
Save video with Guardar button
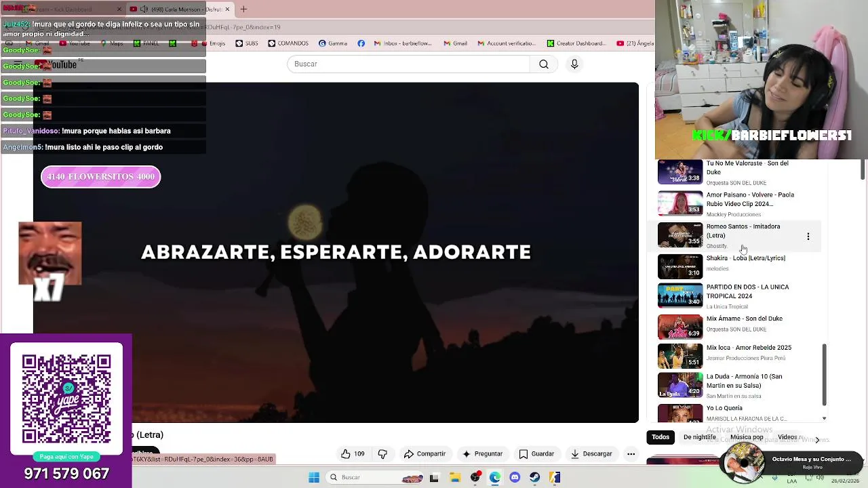(x=536, y=453)
